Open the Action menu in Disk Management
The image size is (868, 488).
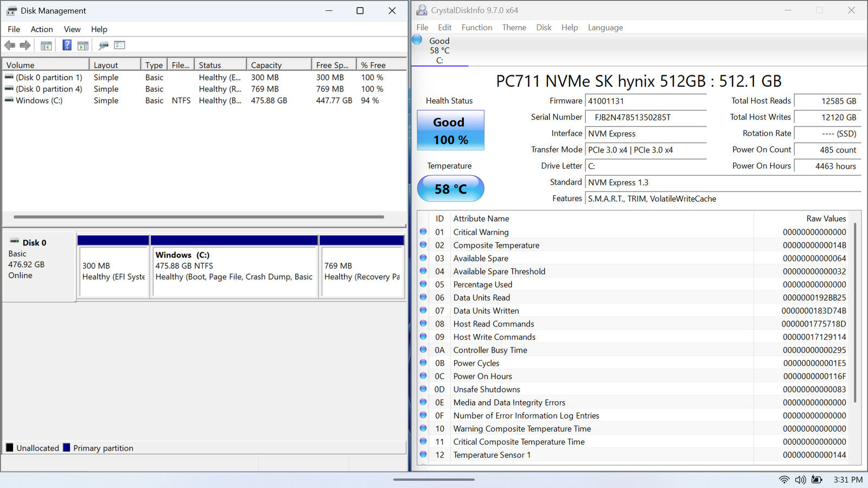(x=41, y=29)
